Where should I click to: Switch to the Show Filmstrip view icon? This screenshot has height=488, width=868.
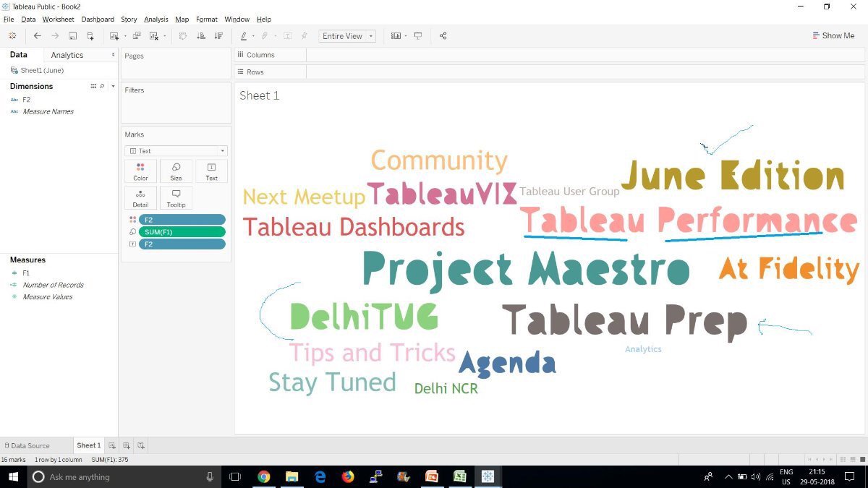851,460
